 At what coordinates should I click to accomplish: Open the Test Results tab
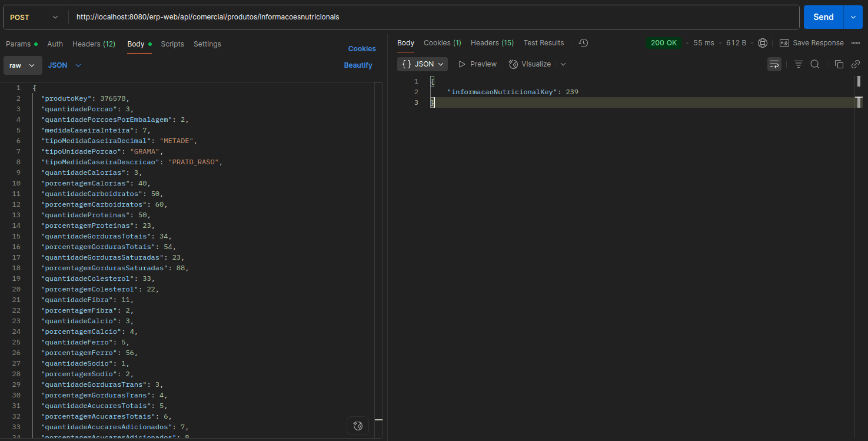tap(544, 43)
